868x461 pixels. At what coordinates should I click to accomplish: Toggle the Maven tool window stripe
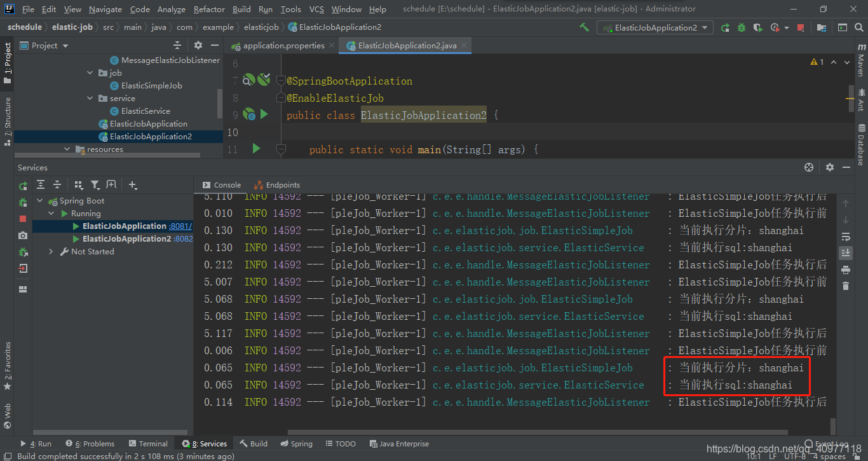click(x=861, y=61)
